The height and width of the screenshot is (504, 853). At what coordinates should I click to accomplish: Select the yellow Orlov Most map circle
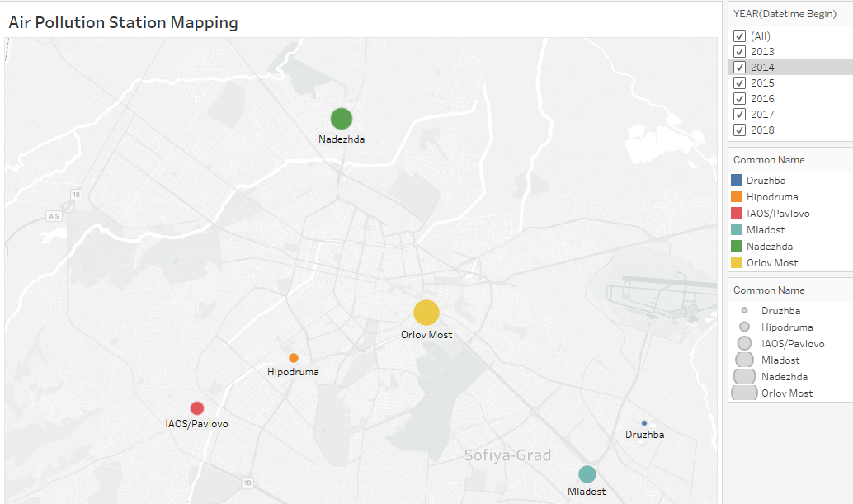pos(426,313)
